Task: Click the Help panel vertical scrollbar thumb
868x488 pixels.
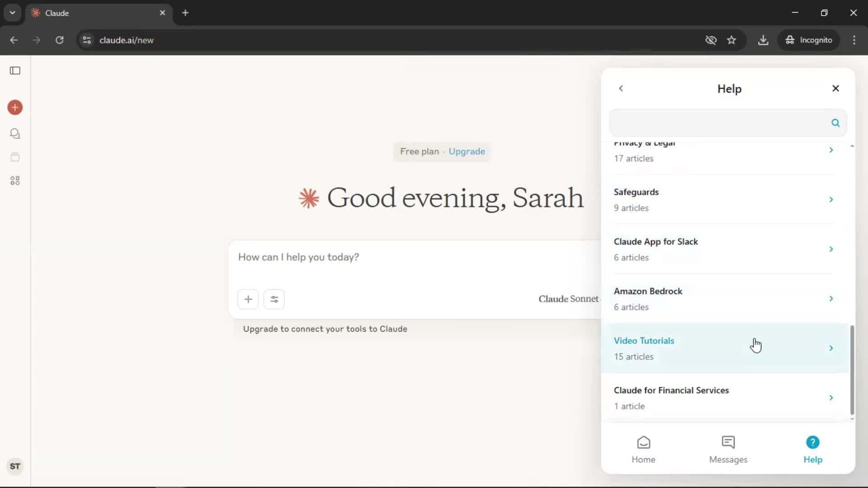Action: (x=852, y=370)
